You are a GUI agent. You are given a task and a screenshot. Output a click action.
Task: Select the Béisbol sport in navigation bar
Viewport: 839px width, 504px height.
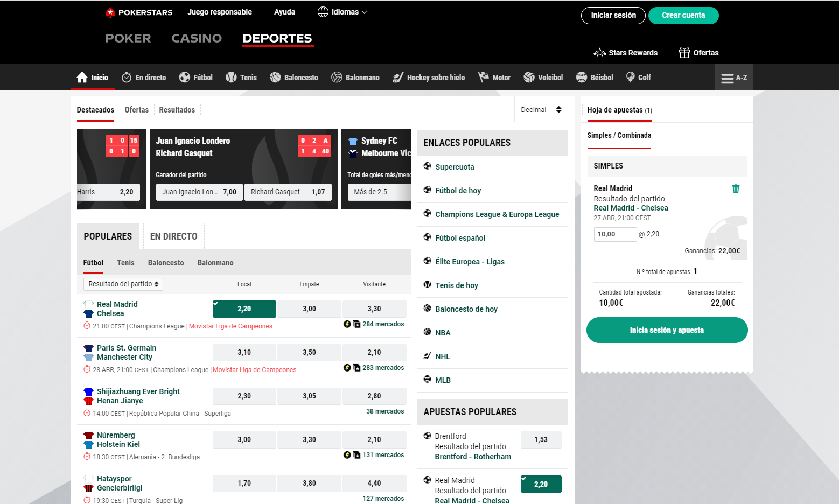595,78
